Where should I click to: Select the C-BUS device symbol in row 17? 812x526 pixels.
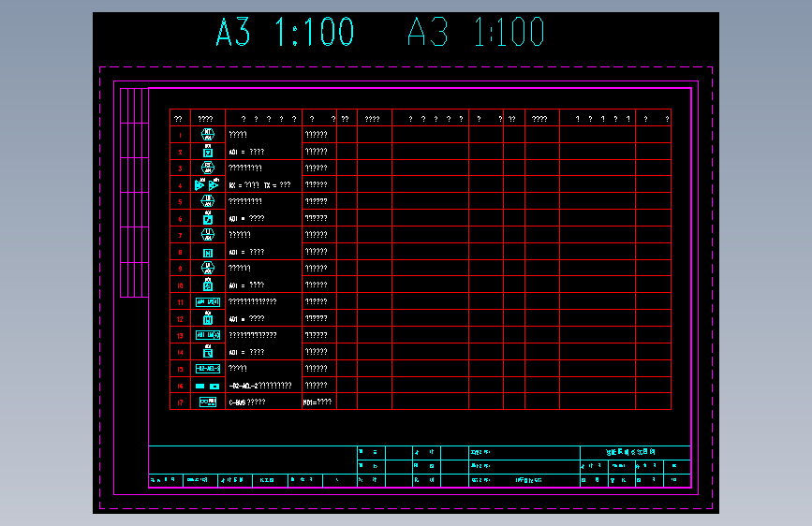(x=208, y=402)
